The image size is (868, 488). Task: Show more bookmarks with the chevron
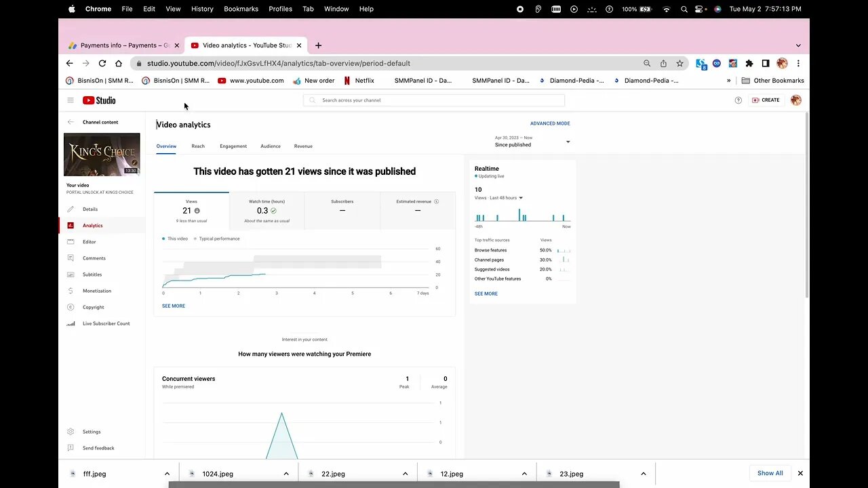pos(729,81)
